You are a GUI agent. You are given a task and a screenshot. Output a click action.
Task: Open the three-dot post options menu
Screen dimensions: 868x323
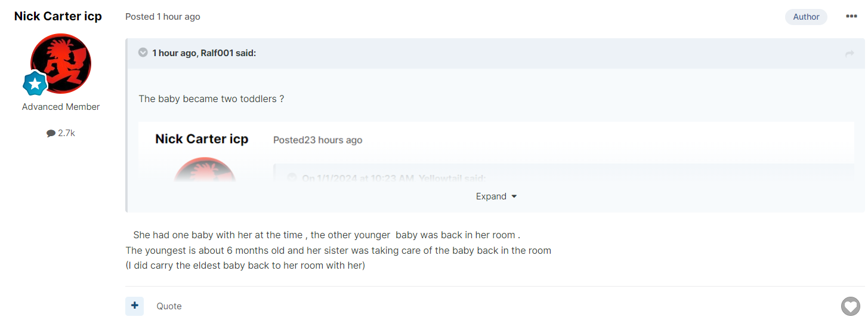pos(851,16)
